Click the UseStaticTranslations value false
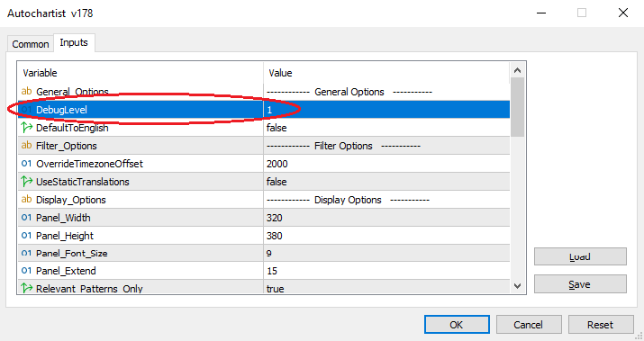 tap(277, 182)
